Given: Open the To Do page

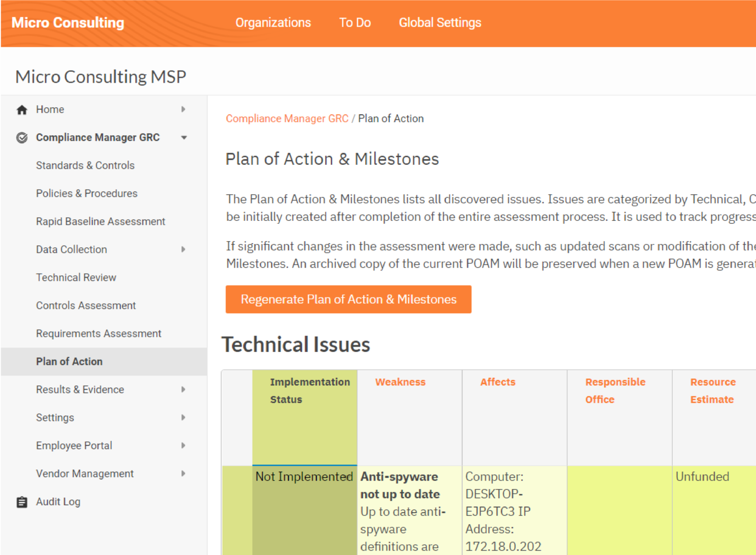Looking at the screenshot, I should [x=355, y=22].
